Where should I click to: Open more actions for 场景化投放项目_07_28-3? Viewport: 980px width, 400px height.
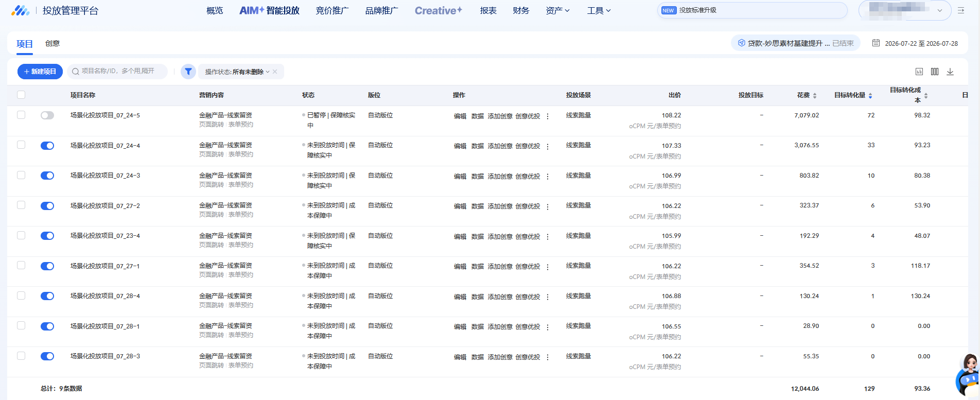click(548, 357)
